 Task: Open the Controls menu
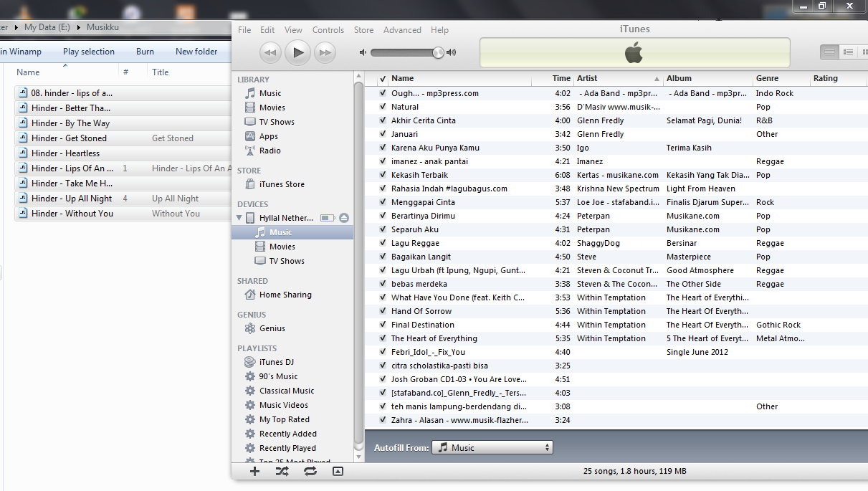328,30
